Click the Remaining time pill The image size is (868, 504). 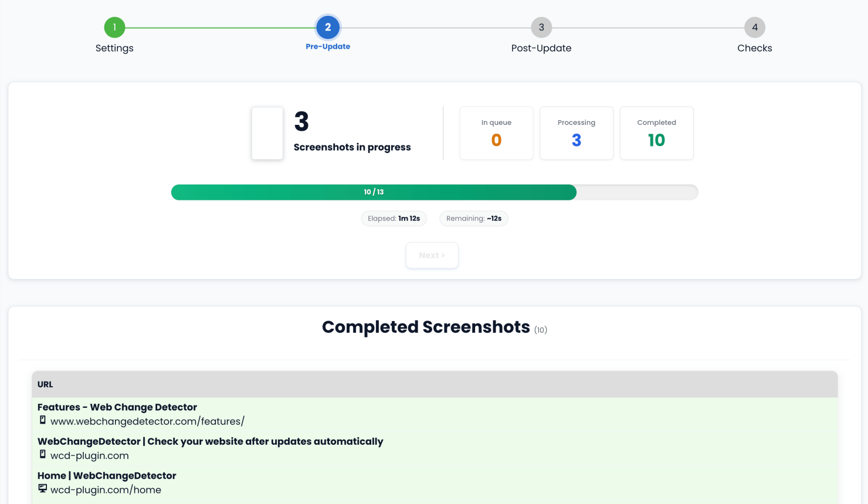[x=473, y=219]
